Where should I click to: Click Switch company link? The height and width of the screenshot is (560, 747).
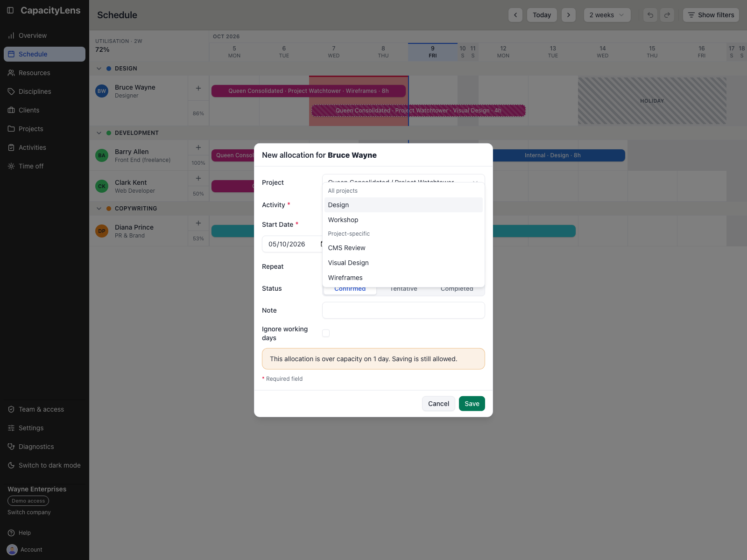29,512
